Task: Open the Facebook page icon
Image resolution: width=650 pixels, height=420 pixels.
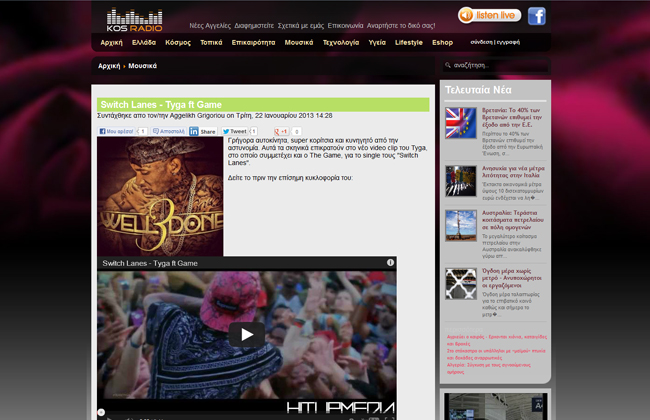Action: pos(536,16)
